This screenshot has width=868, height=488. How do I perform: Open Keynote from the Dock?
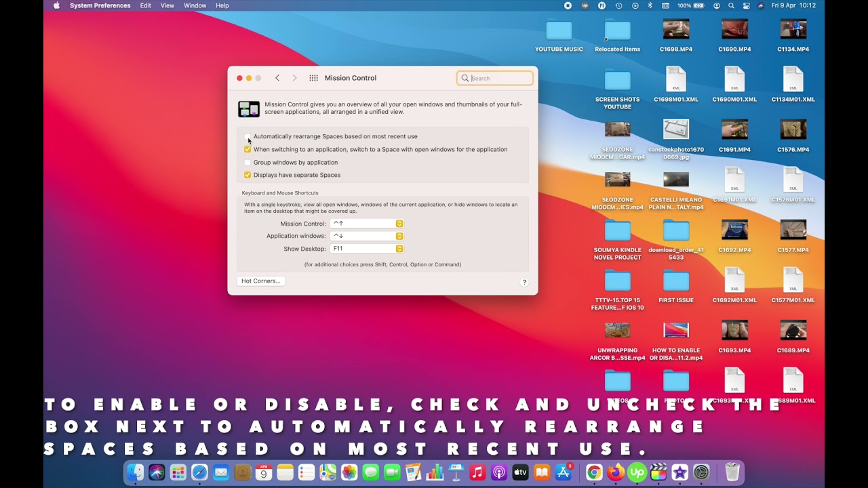click(x=456, y=472)
